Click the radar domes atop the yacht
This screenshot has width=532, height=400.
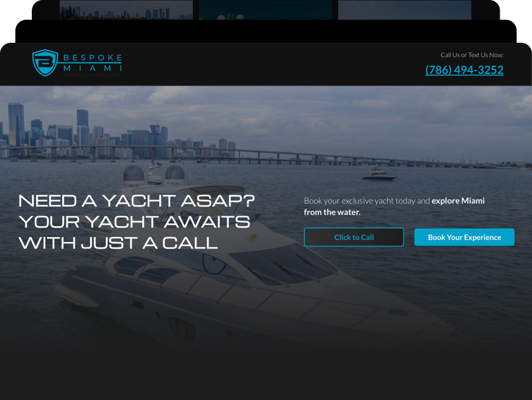click(154, 173)
